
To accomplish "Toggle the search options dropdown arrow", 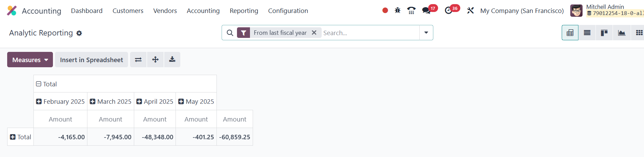I will [x=426, y=33].
